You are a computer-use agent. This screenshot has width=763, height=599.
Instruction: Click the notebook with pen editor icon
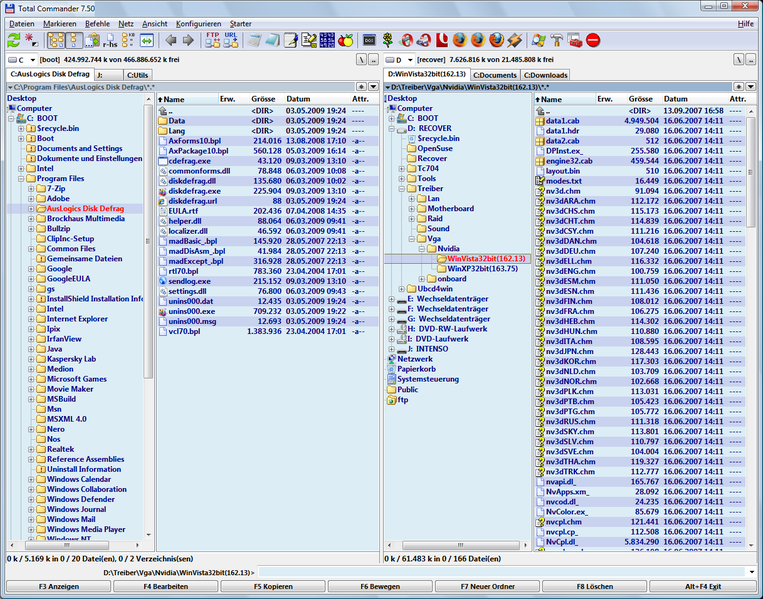tap(291, 40)
